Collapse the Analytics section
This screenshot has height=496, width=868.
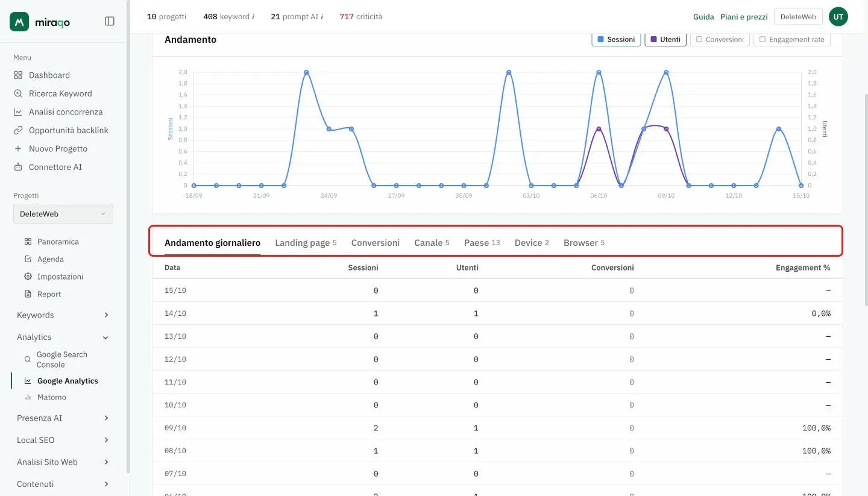63,337
